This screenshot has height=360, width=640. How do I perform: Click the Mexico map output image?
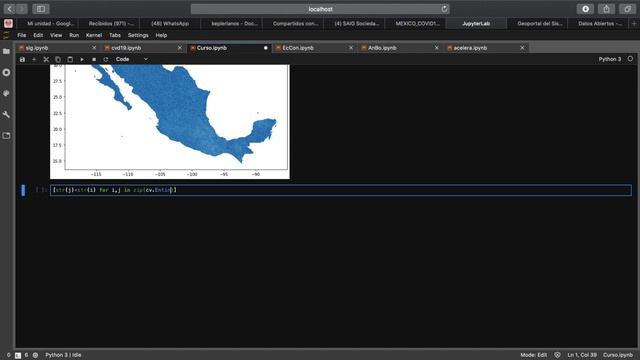click(170, 122)
